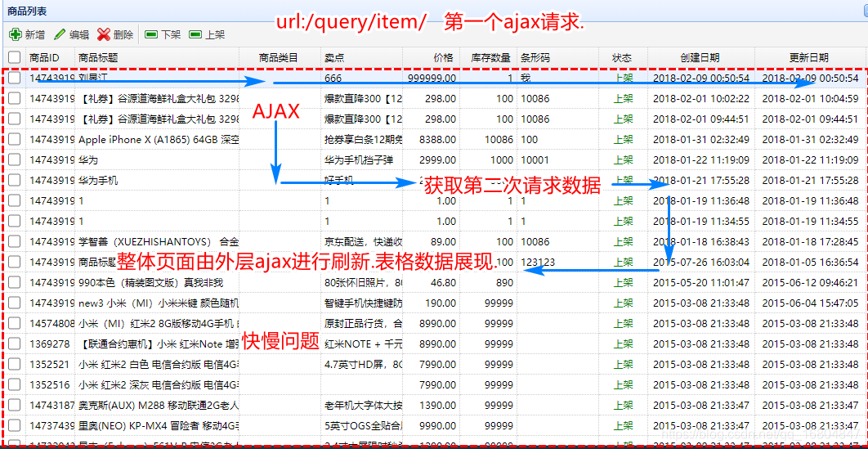The image size is (868, 449).
Task: Click the 更新日期 column header
Action: pos(809,57)
